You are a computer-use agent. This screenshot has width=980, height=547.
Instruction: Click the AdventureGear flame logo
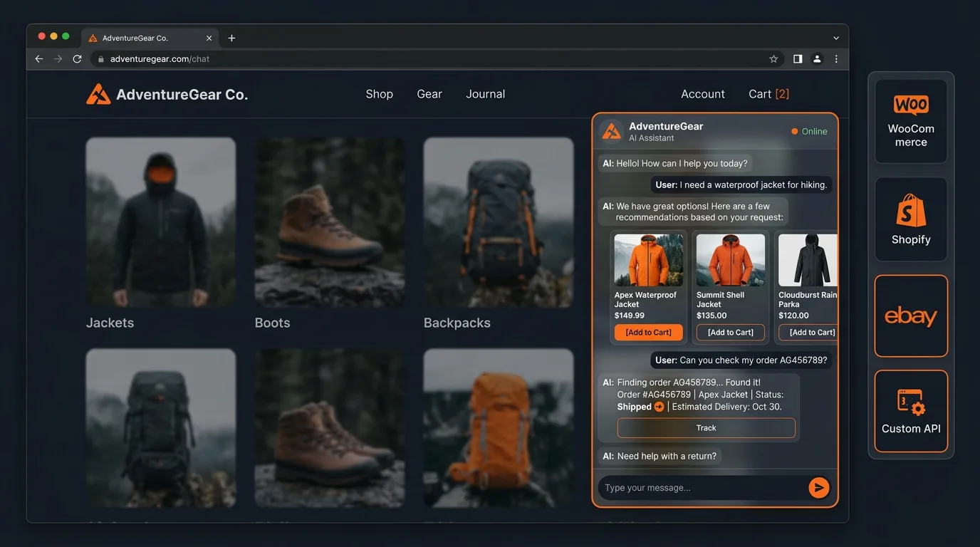98,93
